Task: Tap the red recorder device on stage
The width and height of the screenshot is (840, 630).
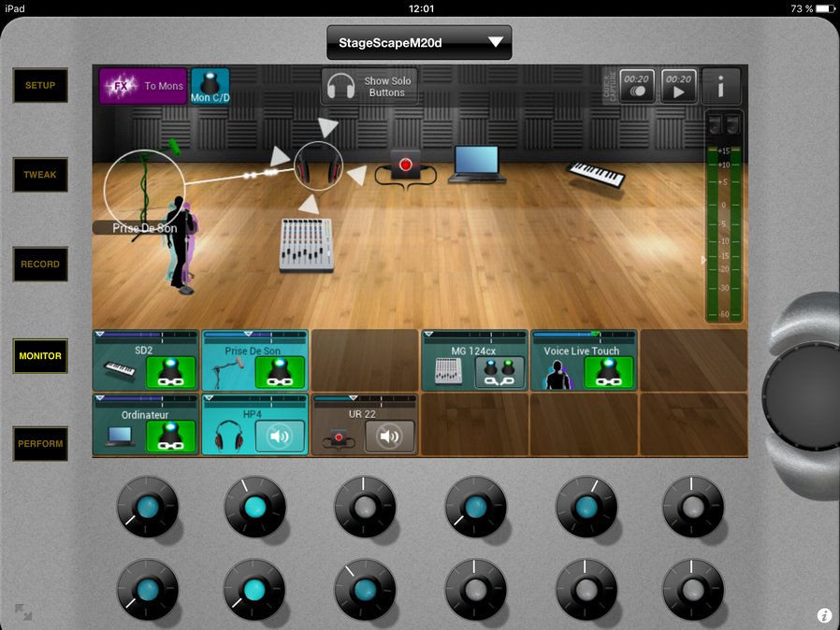Action: point(405,165)
